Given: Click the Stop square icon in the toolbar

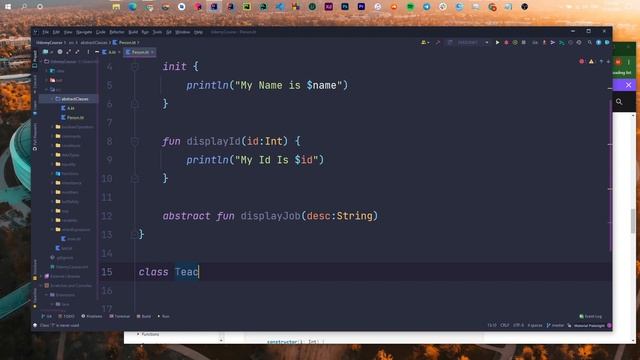Looking at the screenshot, I should (524, 42).
